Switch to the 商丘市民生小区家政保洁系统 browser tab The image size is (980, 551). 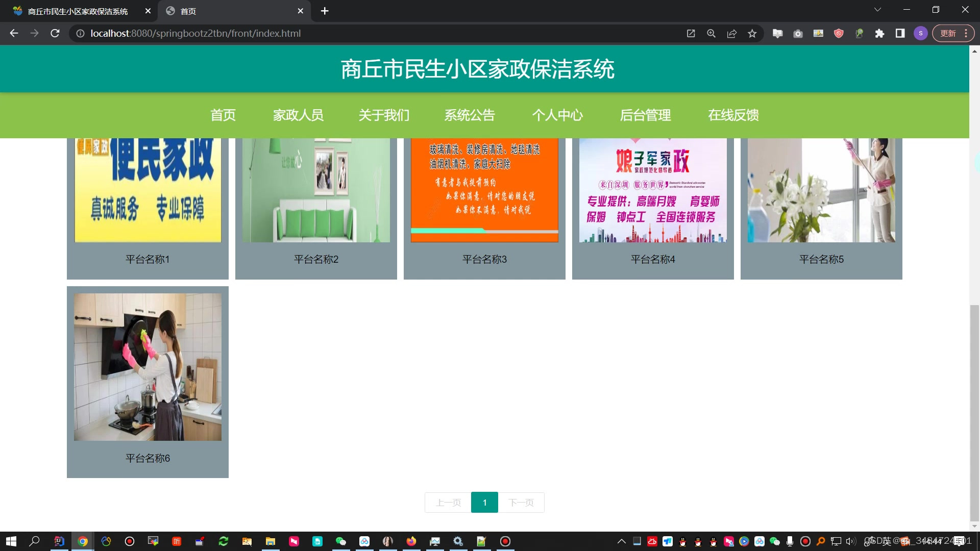[78, 11]
